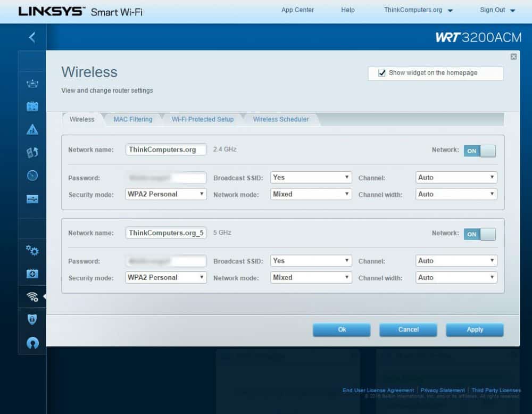Open 5 GHz Network mode dropdown
This screenshot has width=532, height=414.
(311, 277)
